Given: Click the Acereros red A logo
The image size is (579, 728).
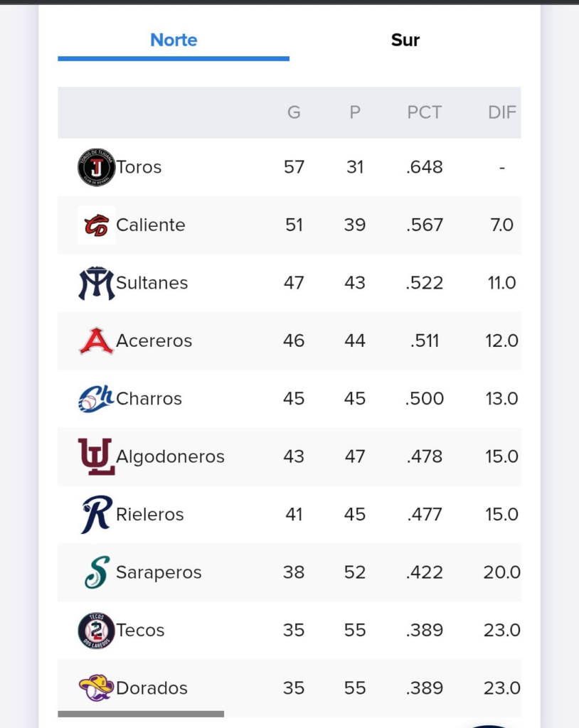Looking at the screenshot, I should click(x=96, y=341).
